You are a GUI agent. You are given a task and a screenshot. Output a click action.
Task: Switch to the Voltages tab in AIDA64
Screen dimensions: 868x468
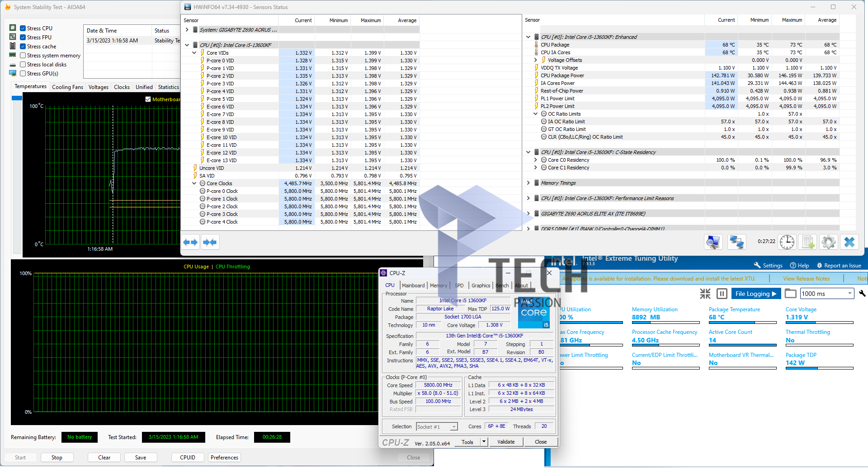[98, 87]
